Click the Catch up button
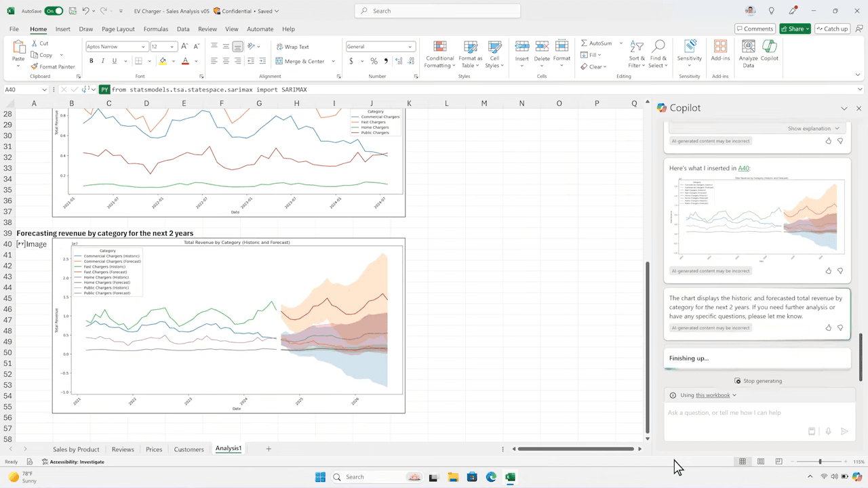The image size is (868, 488). click(x=832, y=28)
